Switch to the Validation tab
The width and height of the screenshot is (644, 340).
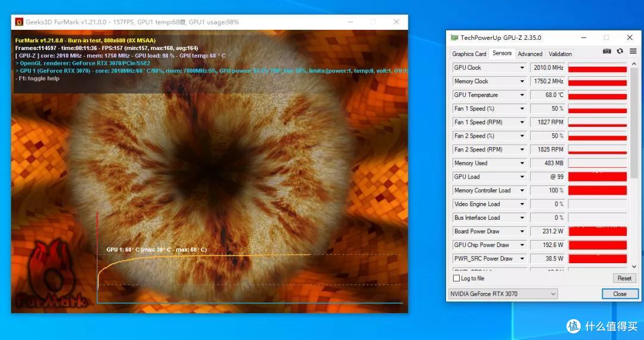tap(560, 54)
